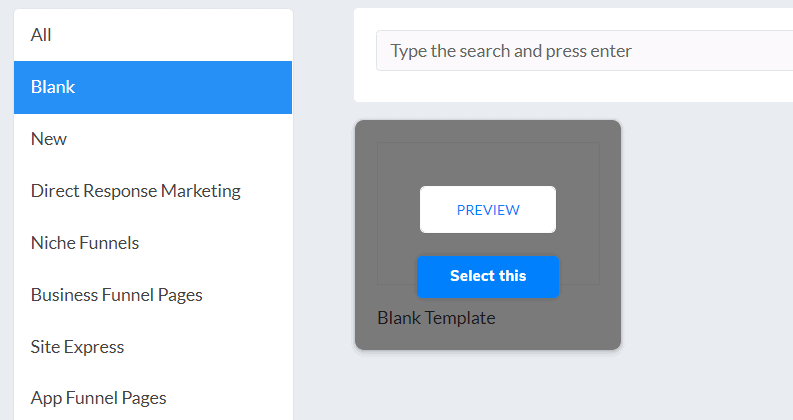This screenshot has height=420, width=793.
Task: Click the white PREVIEW button
Action: (x=488, y=209)
